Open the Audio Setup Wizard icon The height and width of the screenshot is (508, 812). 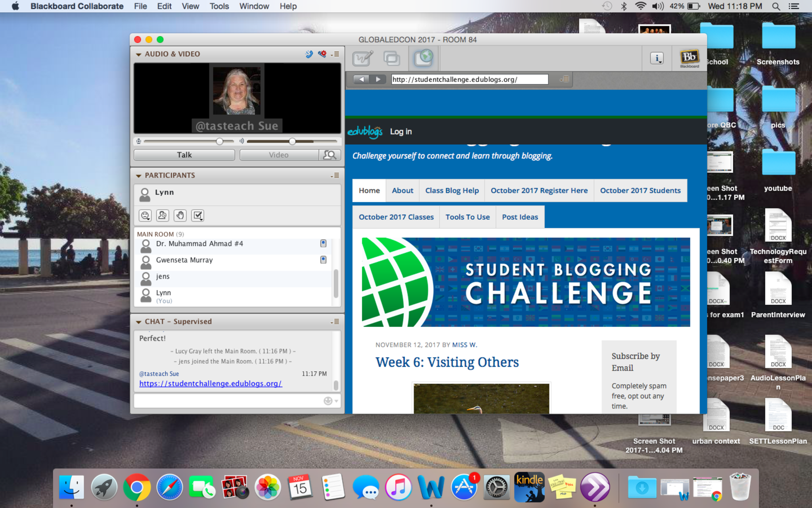point(322,54)
